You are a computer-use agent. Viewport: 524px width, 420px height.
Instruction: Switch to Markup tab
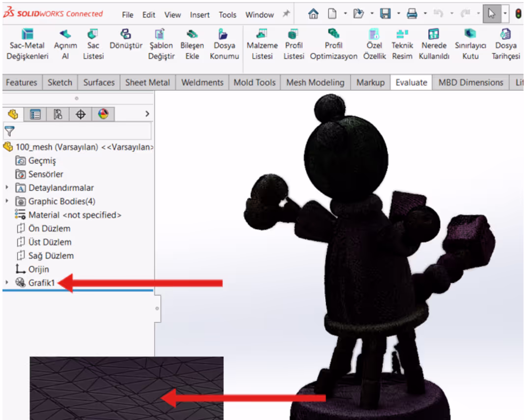[x=371, y=83]
